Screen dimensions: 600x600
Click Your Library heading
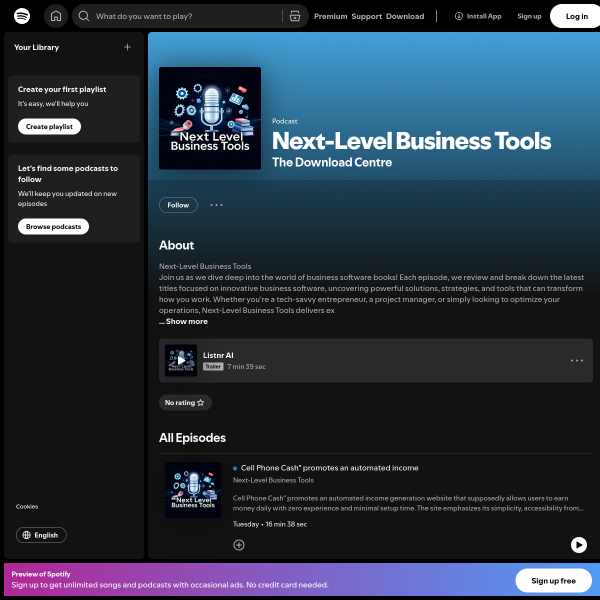(36, 47)
